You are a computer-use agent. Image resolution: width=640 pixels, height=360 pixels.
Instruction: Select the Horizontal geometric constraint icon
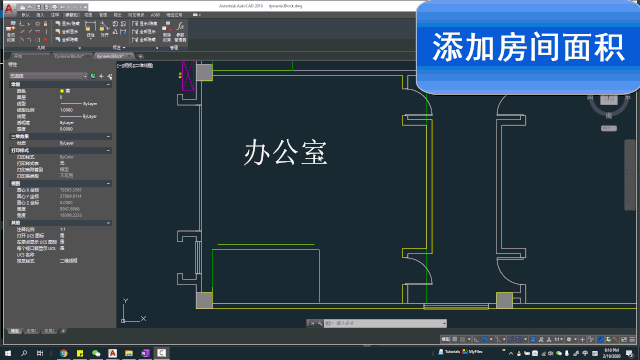tap(38, 32)
